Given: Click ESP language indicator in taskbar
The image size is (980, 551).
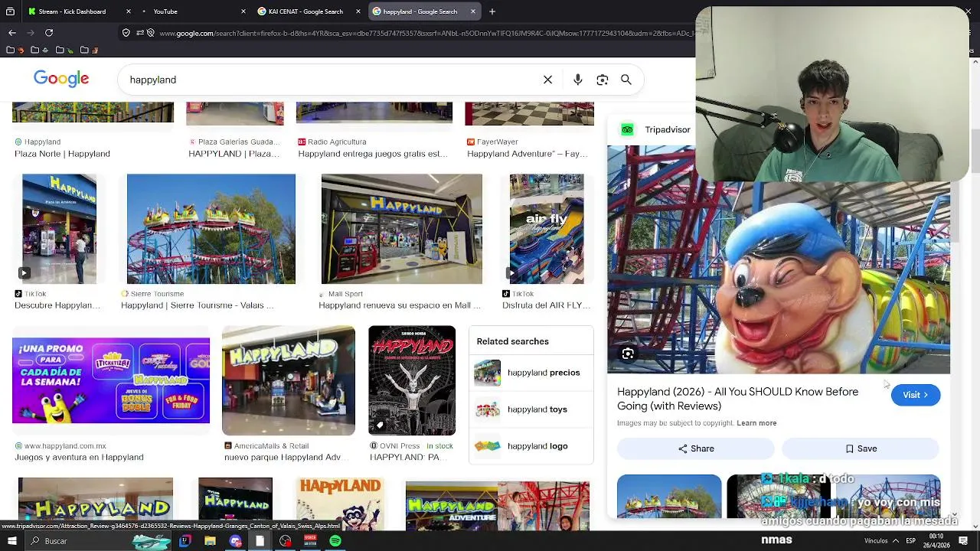Looking at the screenshot, I should tap(911, 541).
